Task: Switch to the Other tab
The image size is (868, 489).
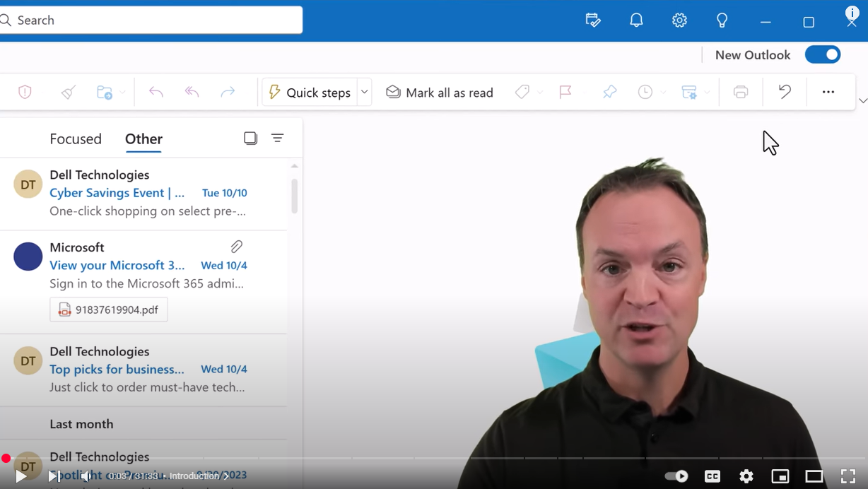Action: tap(143, 139)
